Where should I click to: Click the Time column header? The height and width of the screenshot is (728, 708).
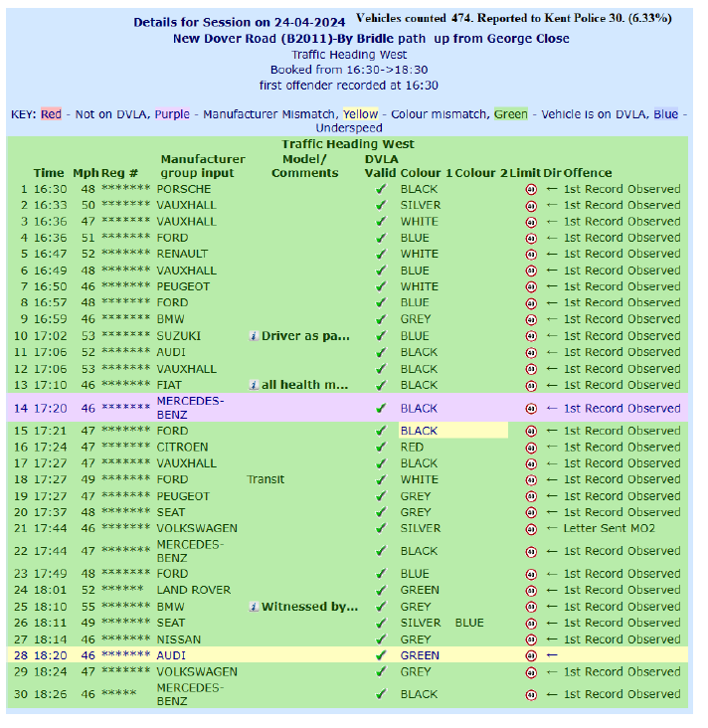(x=49, y=173)
